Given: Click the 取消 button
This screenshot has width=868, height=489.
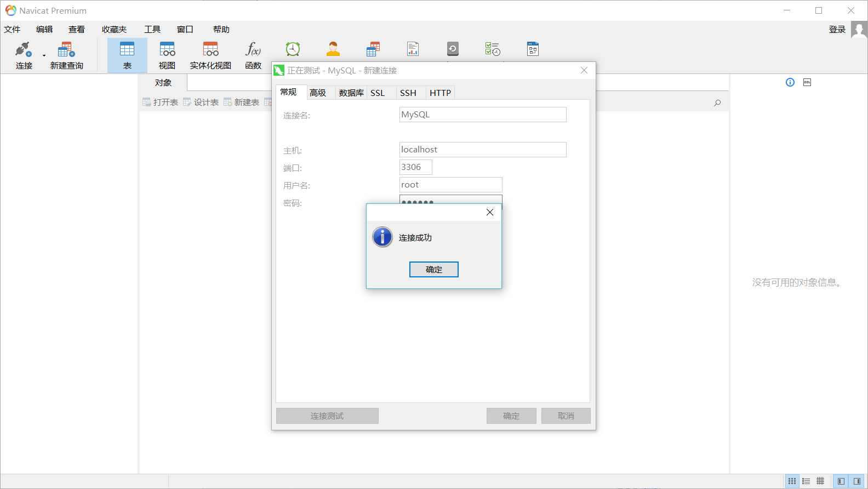Looking at the screenshot, I should [x=566, y=416].
